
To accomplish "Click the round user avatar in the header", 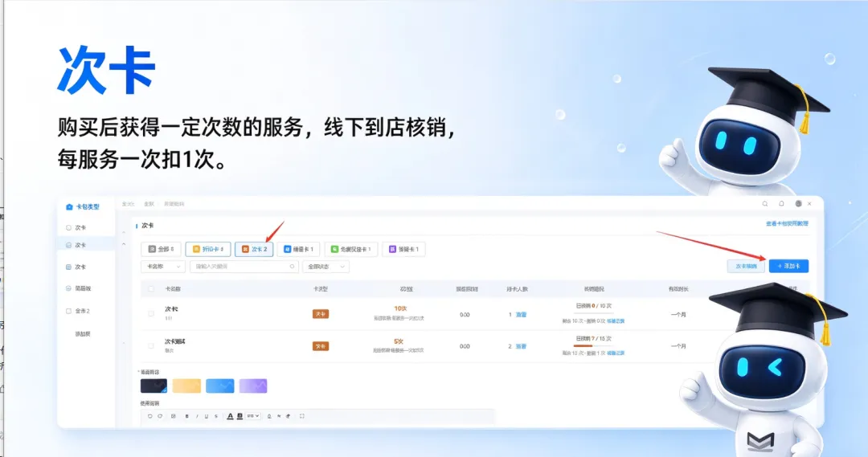I will click(x=798, y=204).
